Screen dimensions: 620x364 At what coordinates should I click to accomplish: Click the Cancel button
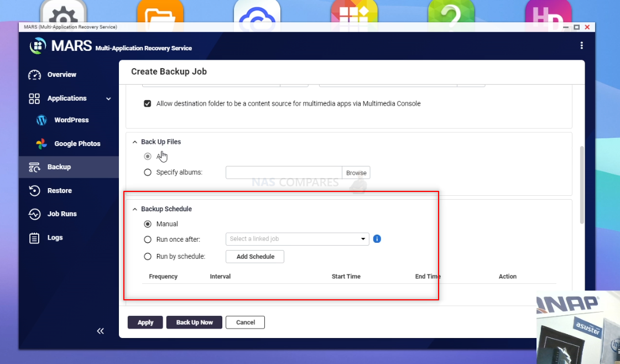(245, 323)
